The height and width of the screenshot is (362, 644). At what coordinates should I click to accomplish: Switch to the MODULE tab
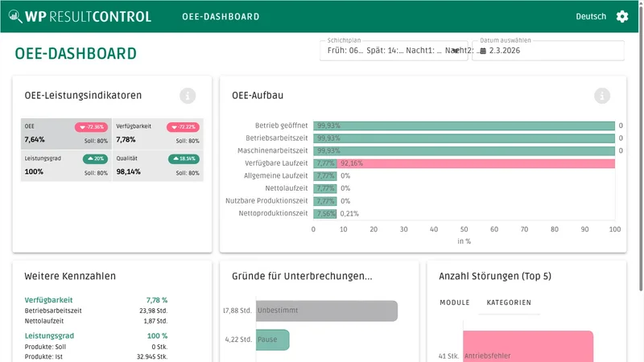[454, 302]
